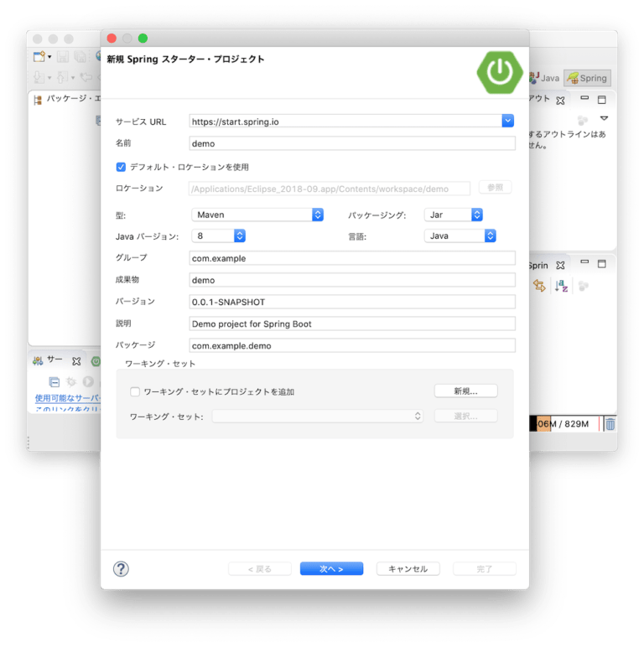644x647 pixels.
Task: Click the Save icon in Eclipse toolbar
Action: point(63,56)
